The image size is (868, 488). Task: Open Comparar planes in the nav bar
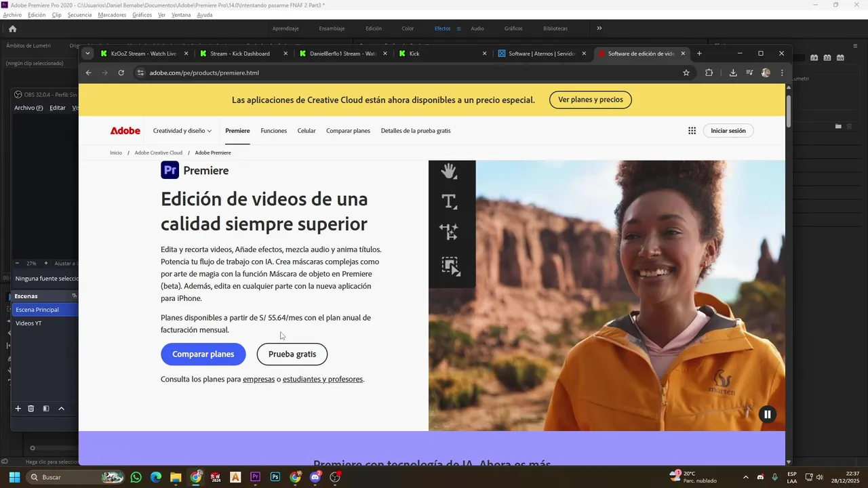(x=348, y=131)
